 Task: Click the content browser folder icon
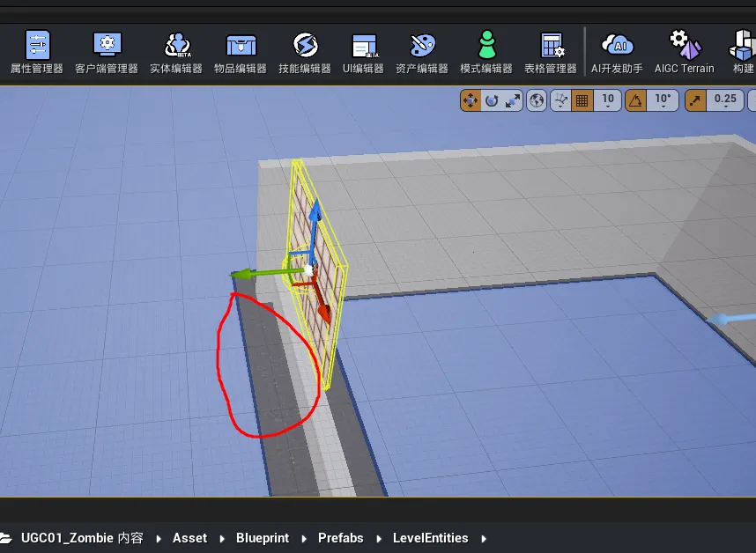coord(6,538)
